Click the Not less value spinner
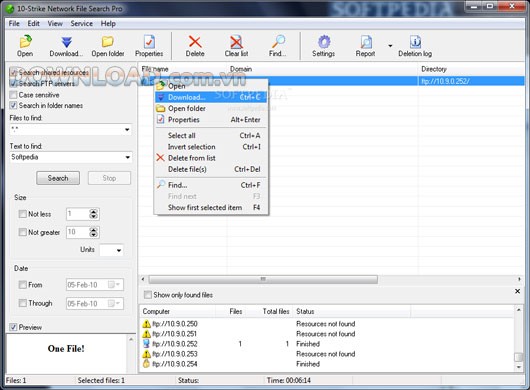 (x=94, y=214)
